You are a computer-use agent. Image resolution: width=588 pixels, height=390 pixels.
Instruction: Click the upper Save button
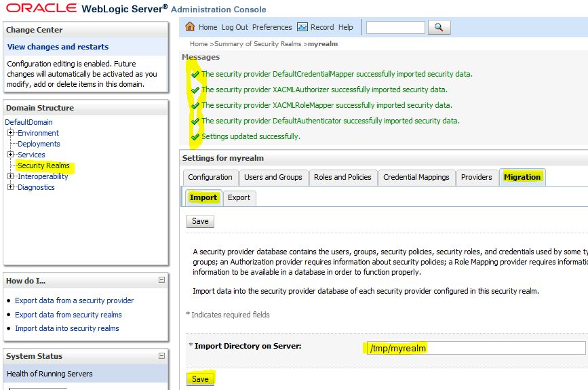(200, 221)
